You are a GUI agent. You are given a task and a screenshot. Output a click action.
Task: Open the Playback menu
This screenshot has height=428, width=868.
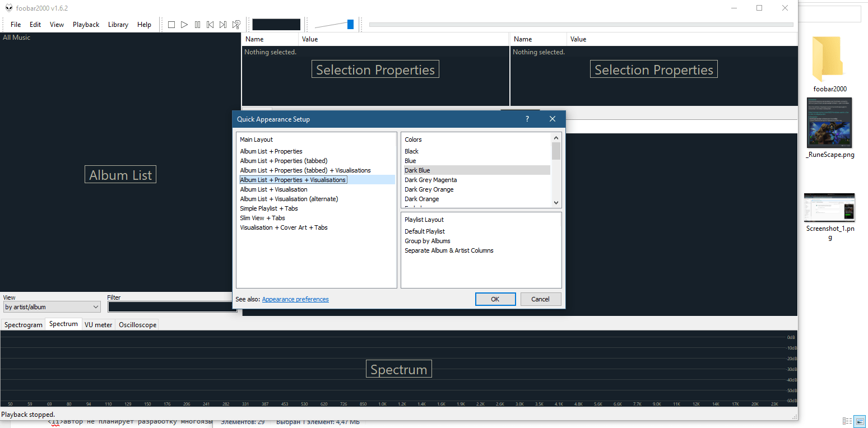tap(86, 25)
